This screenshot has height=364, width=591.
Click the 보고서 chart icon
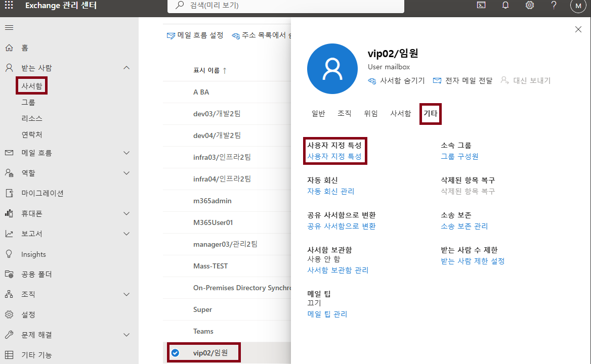(x=9, y=234)
